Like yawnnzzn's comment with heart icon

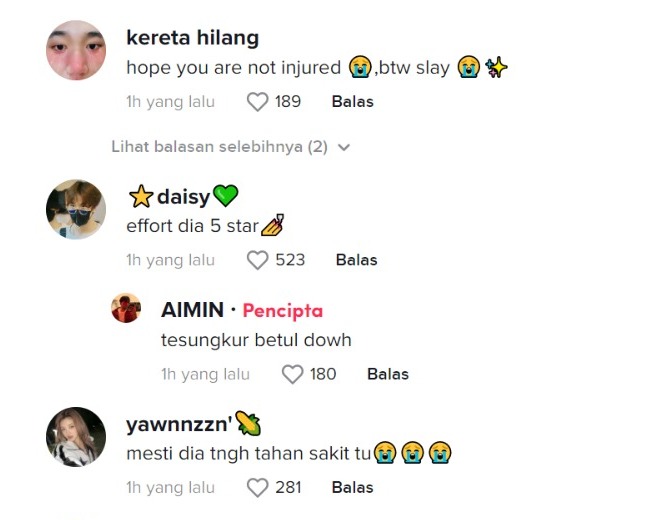258,488
